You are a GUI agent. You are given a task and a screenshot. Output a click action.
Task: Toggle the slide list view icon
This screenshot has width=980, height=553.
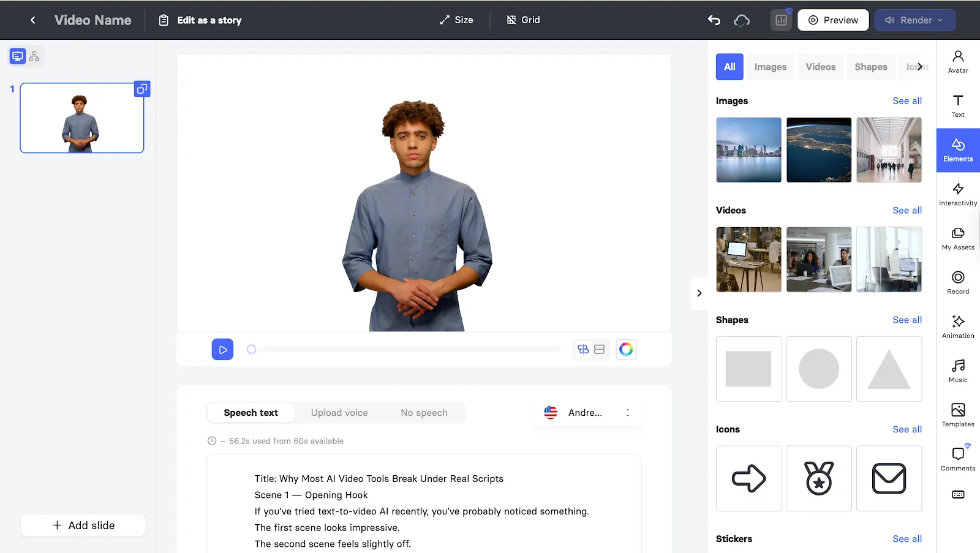coord(18,56)
